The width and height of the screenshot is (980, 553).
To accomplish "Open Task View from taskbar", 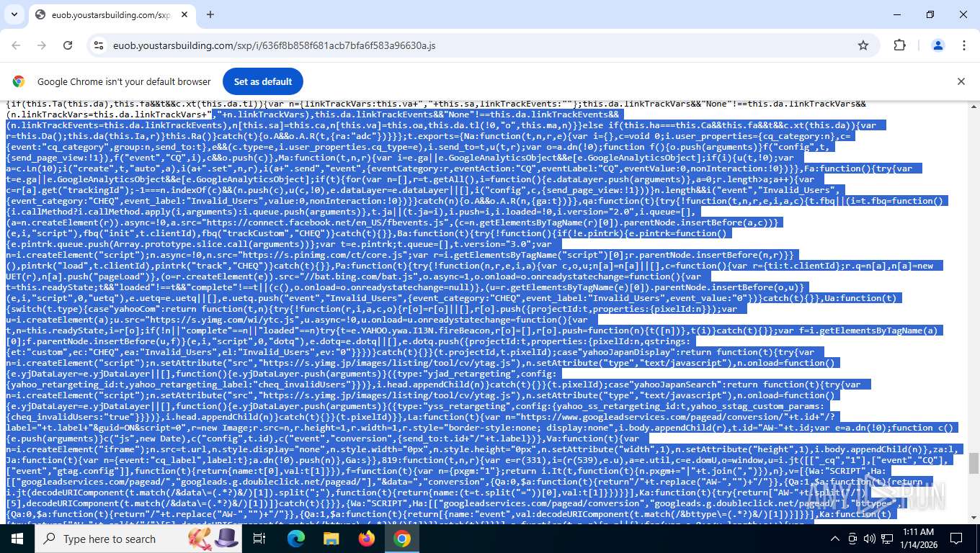I will (x=260, y=539).
